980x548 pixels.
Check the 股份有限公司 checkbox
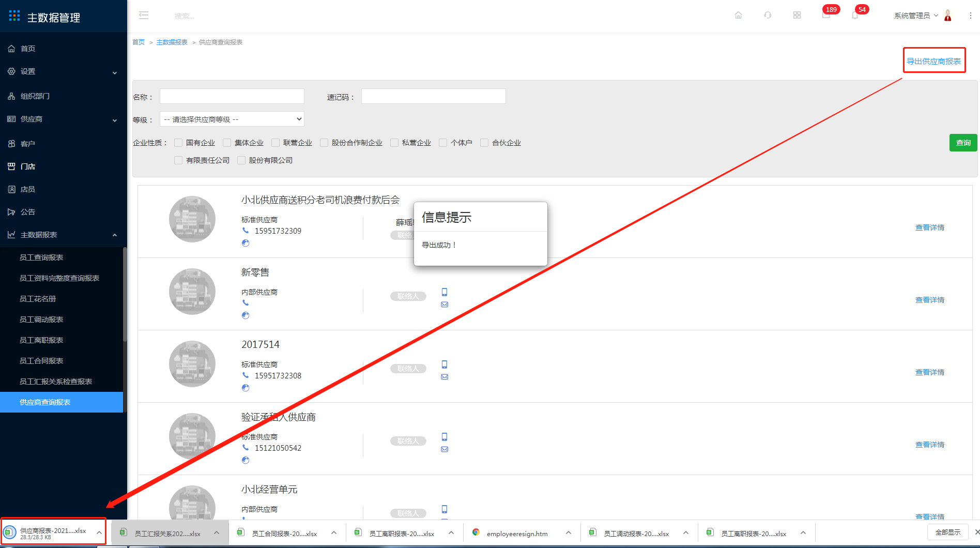tap(241, 160)
